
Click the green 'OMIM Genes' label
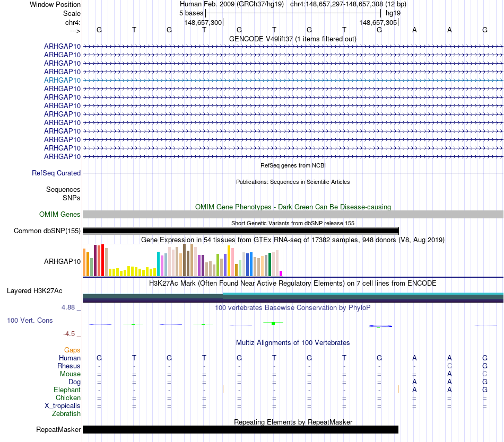coord(60,215)
